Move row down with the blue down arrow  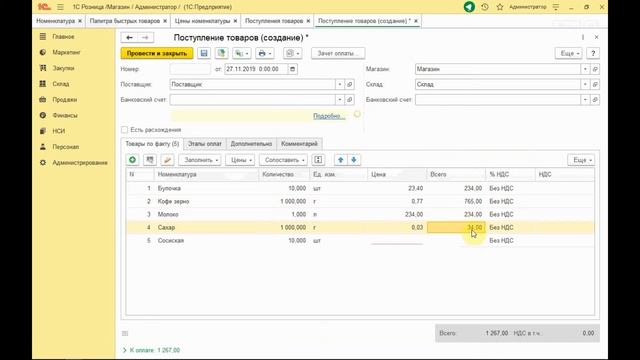pyautogui.click(x=354, y=160)
